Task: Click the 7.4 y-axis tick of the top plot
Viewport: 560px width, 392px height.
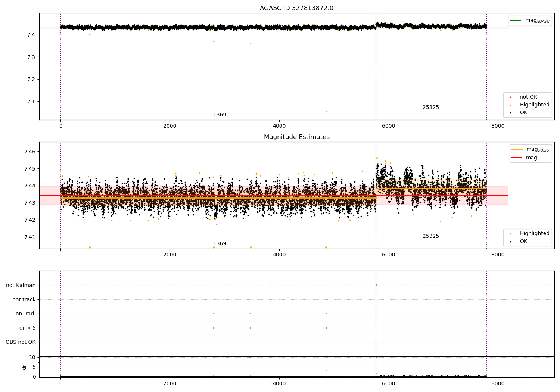Action: [x=31, y=35]
